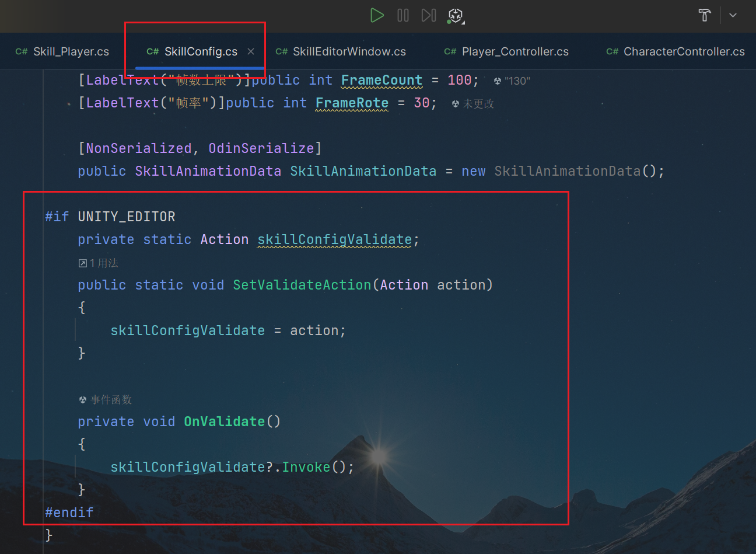Viewport: 756px width, 554px height.
Task: Click the Unity editor connection icon
Action: click(455, 16)
